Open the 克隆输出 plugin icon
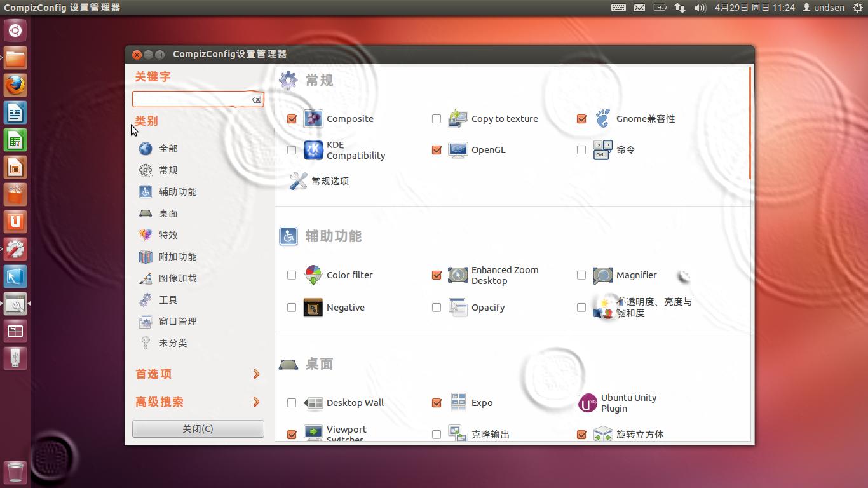The image size is (868, 488). [x=458, y=433]
